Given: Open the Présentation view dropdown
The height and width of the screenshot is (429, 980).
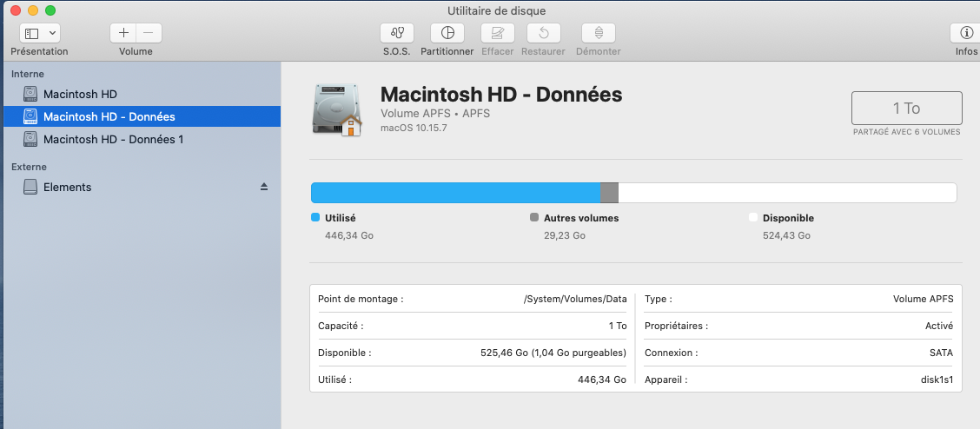Looking at the screenshot, I should [40, 33].
